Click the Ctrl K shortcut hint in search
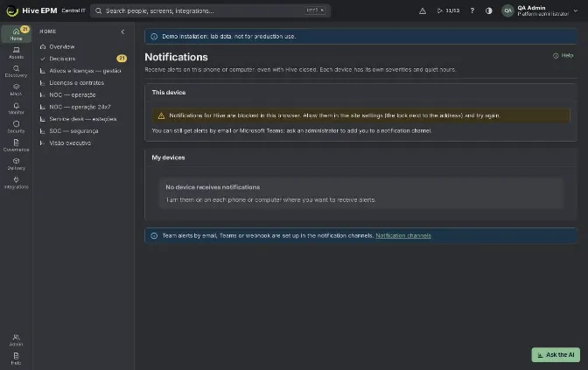Screen dimensions: 588x370 pos(315,10)
